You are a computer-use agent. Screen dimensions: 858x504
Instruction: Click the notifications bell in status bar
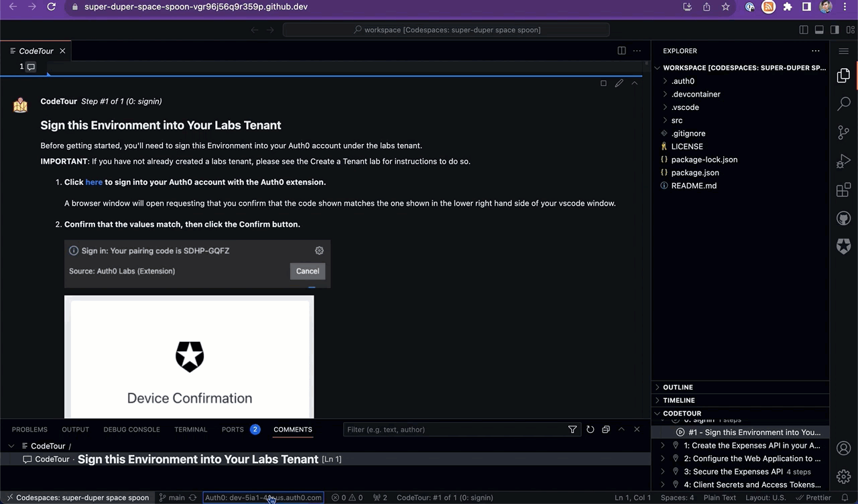846,498
